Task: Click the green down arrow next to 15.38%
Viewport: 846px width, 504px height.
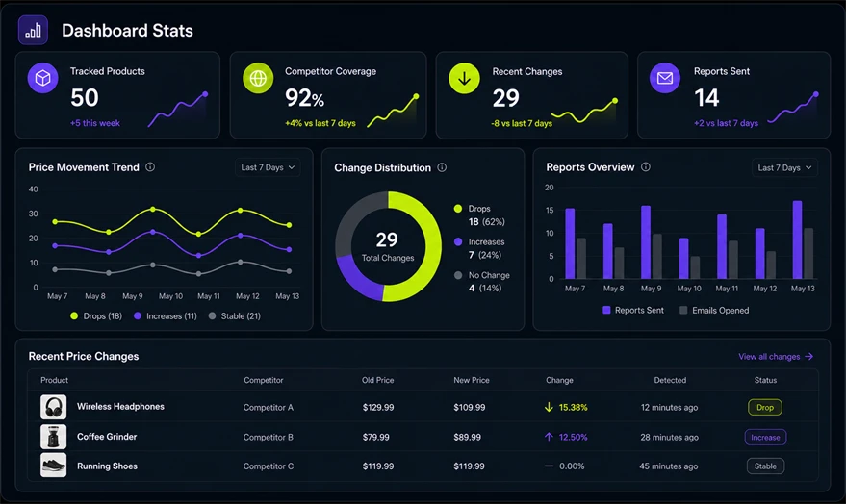Action: click(x=549, y=407)
